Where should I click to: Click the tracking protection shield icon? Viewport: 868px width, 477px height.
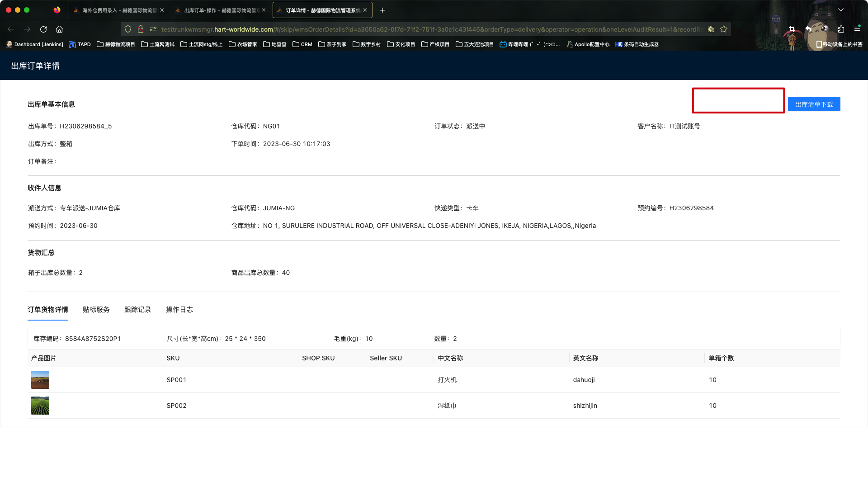click(128, 29)
